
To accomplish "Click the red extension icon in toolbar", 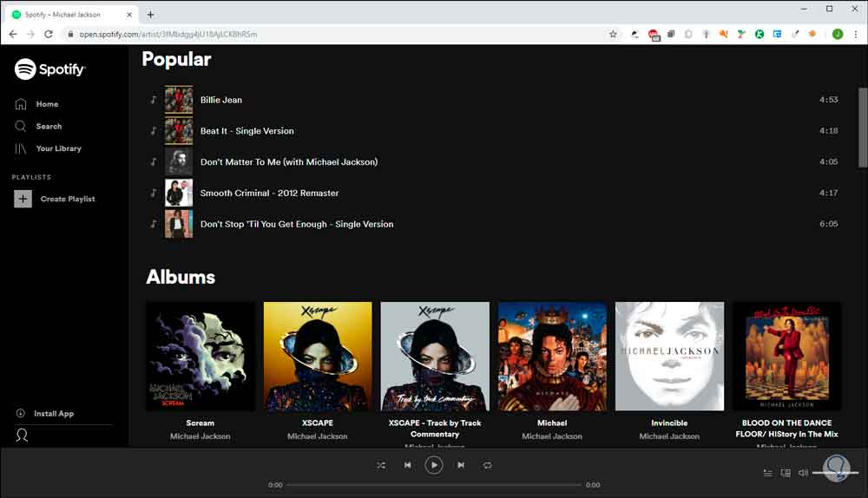I will [x=654, y=35].
